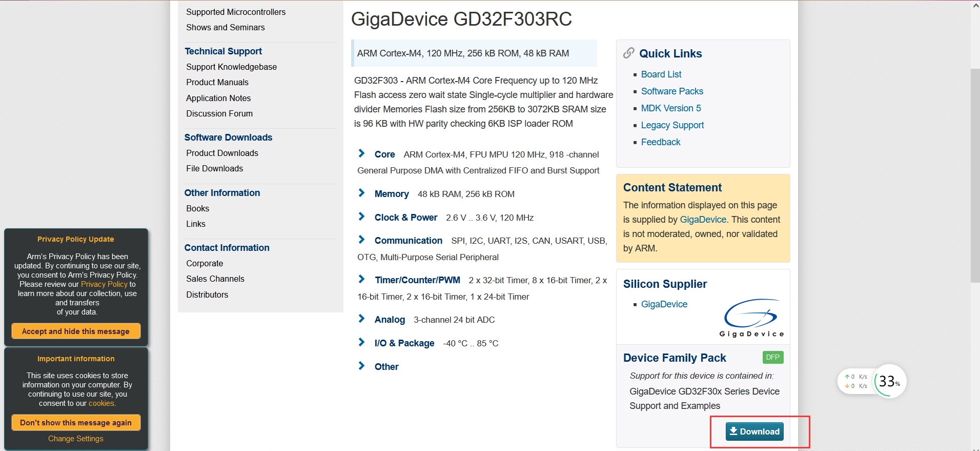Click Don't show this message again

pyautogui.click(x=76, y=423)
